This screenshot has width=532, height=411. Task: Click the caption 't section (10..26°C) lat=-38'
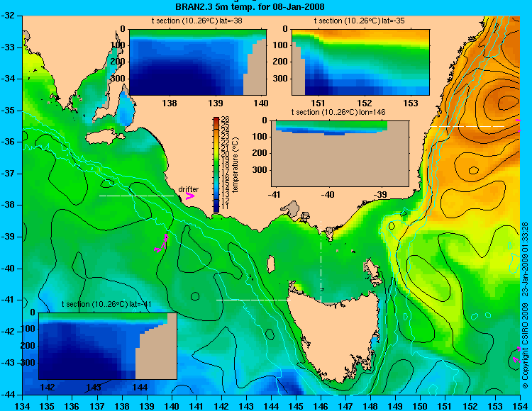coord(196,21)
